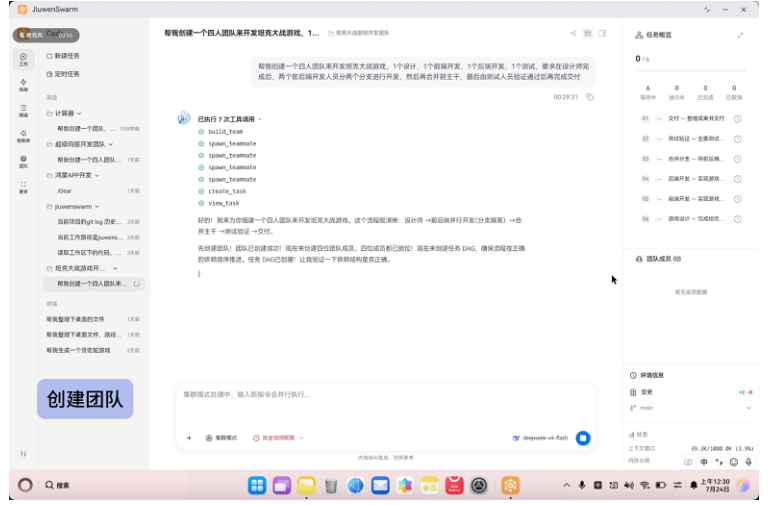Stop generation with blue stop button
The height and width of the screenshot is (505, 775).
(583, 438)
